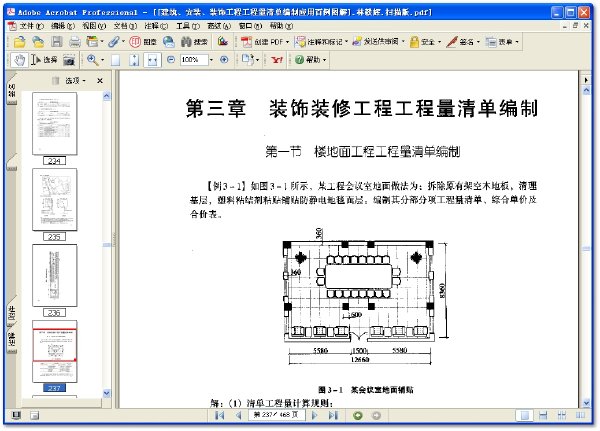This screenshot has width=600, height=431.
Task: Expand the Zoom tool dropdown arrow
Action: [103, 60]
